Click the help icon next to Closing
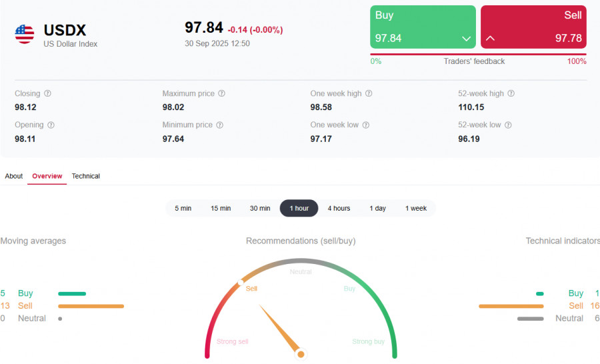600x364 pixels. (47, 93)
